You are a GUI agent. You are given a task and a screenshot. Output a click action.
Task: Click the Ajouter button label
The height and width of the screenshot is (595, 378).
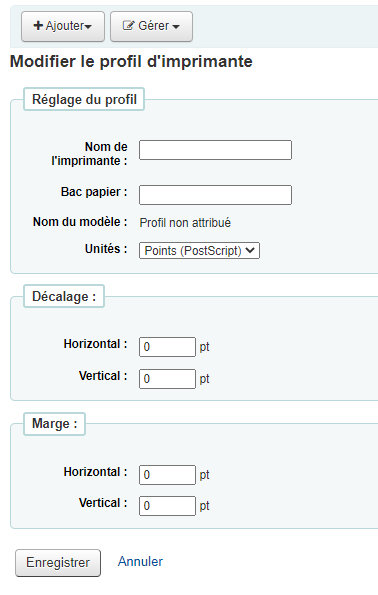pos(65,26)
